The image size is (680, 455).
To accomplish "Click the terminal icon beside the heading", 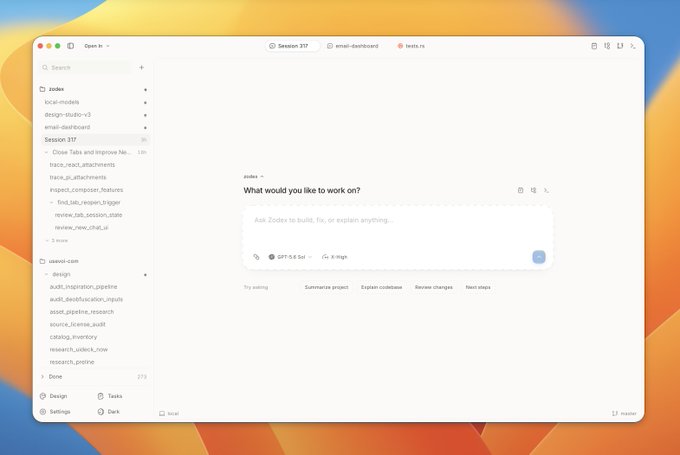I will (x=546, y=190).
